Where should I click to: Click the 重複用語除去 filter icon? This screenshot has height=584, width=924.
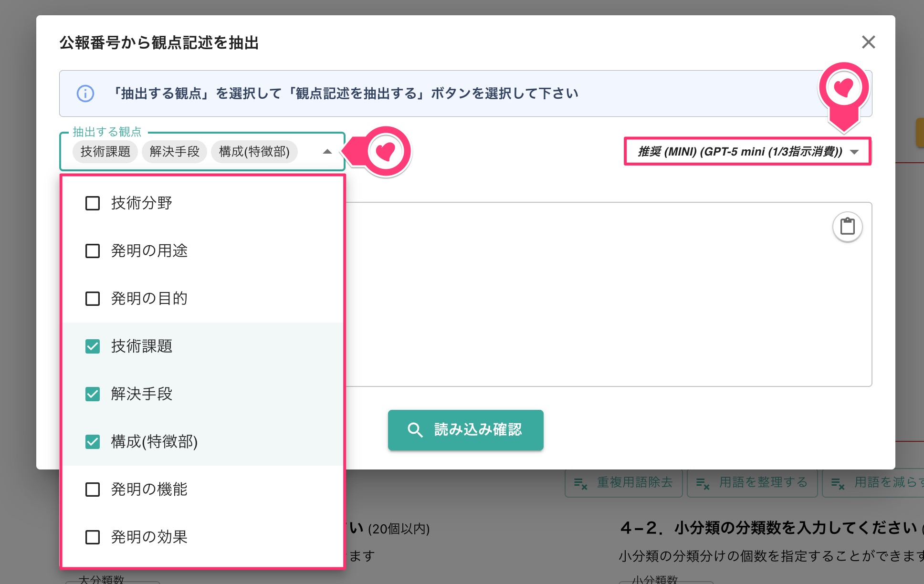[580, 483]
